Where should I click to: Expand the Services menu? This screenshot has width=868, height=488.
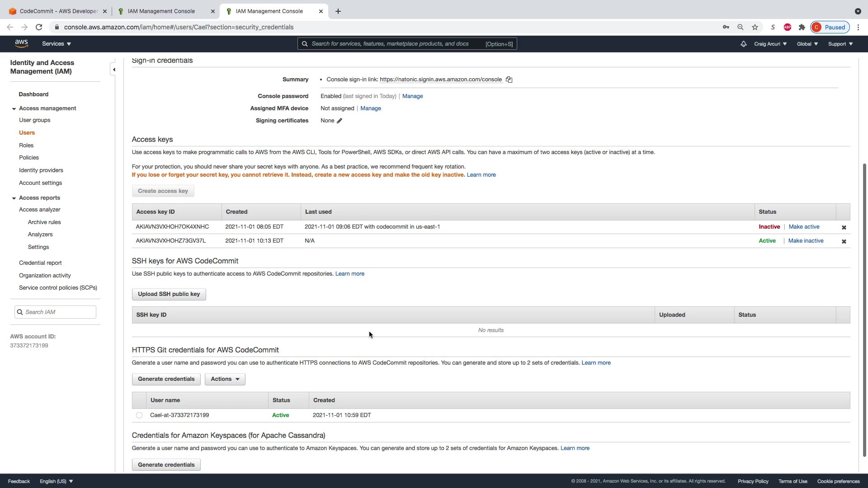[57, 44]
